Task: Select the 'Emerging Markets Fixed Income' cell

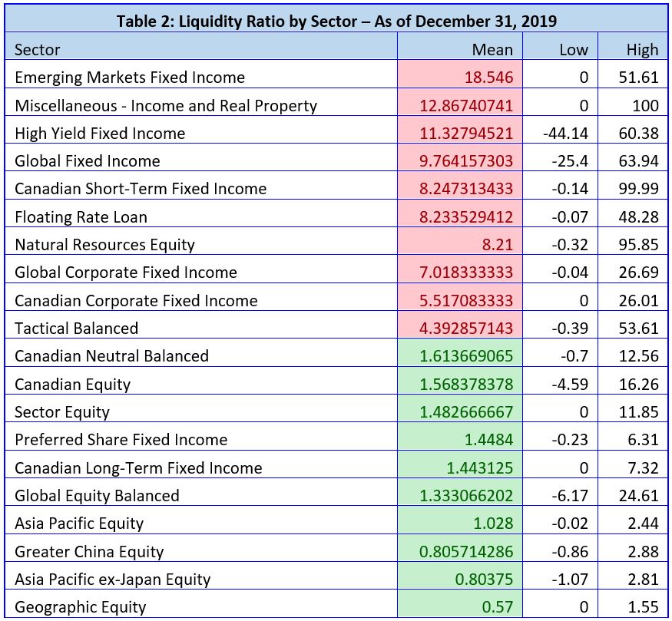Action: click(130, 78)
